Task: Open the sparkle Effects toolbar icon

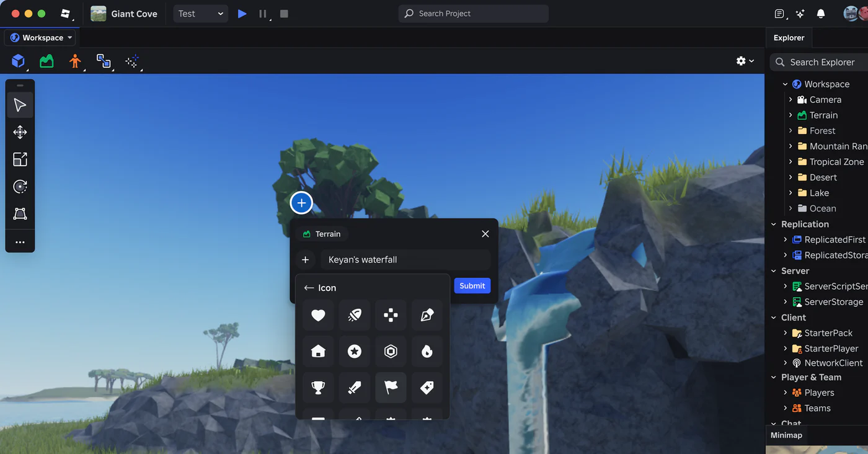Action: click(132, 61)
